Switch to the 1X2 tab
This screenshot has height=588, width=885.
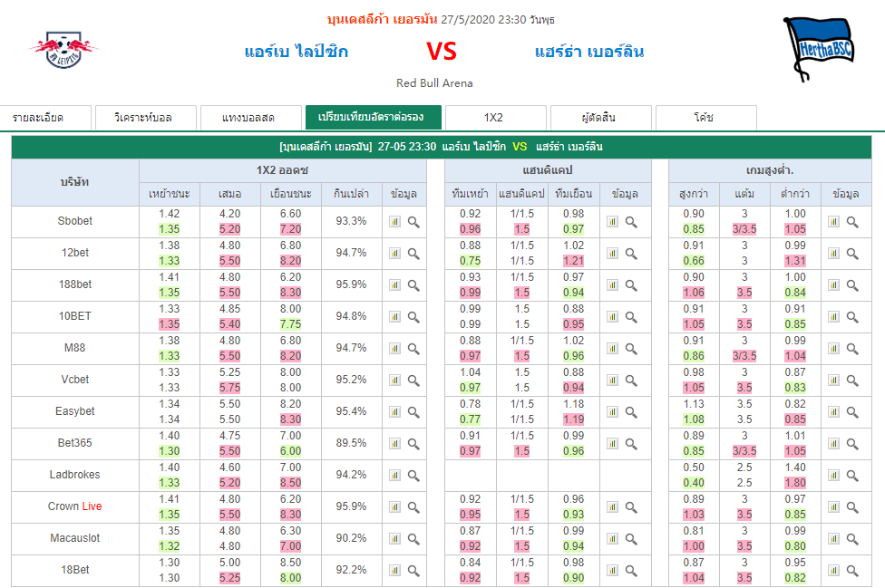click(496, 118)
